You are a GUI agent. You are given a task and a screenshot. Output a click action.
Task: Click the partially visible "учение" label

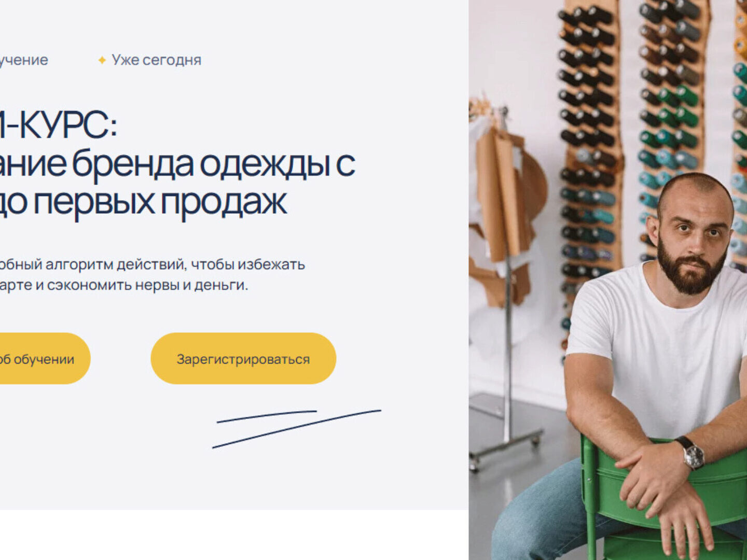pyautogui.click(x=24, y=60)
